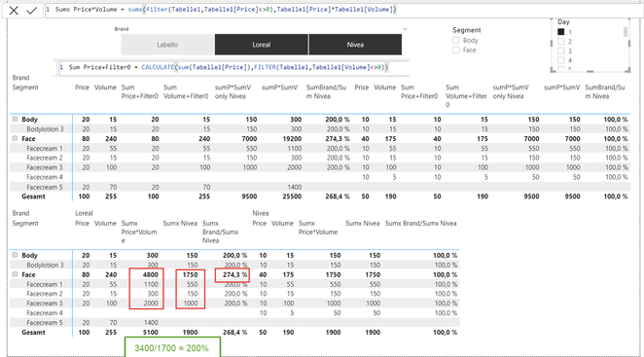Collapse the Body row in lower matrix
The image size is (644, 357).
coord(15,255)
